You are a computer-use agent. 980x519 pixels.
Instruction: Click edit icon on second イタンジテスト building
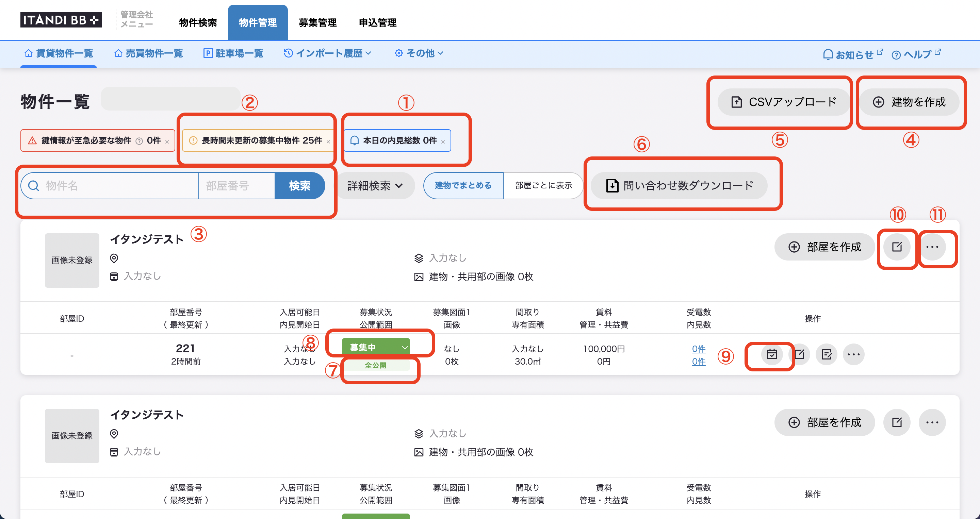[897, 422]
